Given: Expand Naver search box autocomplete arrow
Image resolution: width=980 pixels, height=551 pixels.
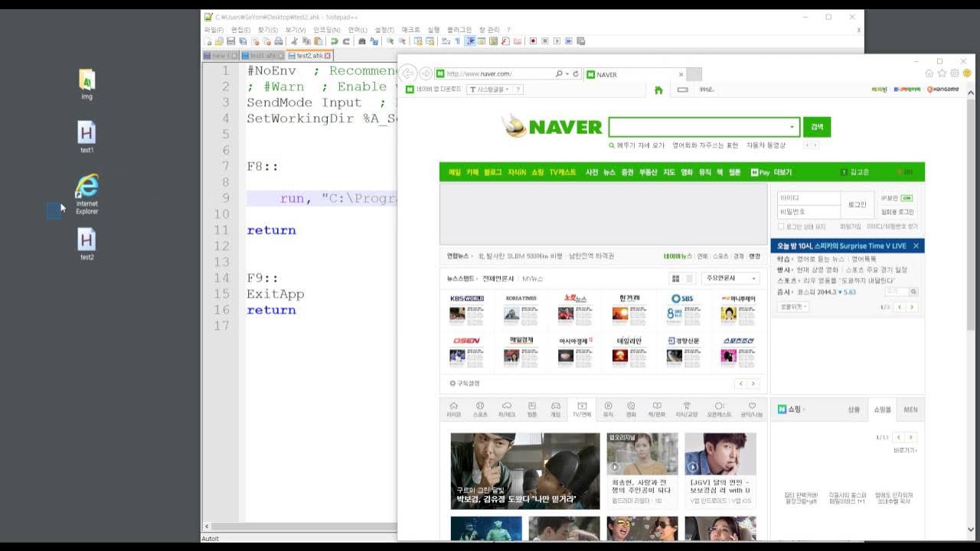Looking at the screenshot, I should 792,127.
